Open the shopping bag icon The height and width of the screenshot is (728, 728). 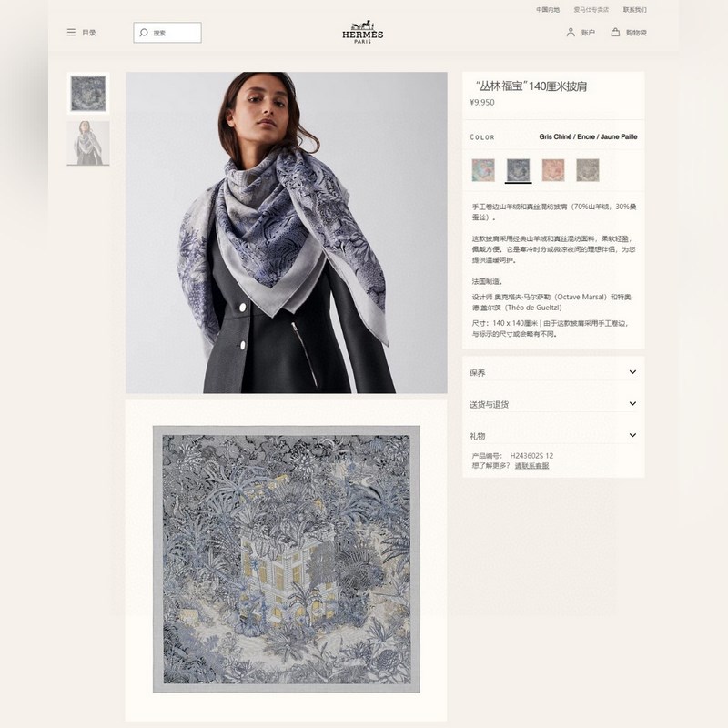tap(615, 32)
